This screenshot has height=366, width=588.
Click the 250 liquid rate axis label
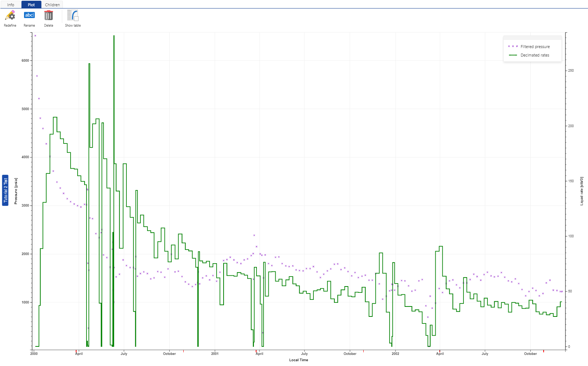(x=571, y=71)
